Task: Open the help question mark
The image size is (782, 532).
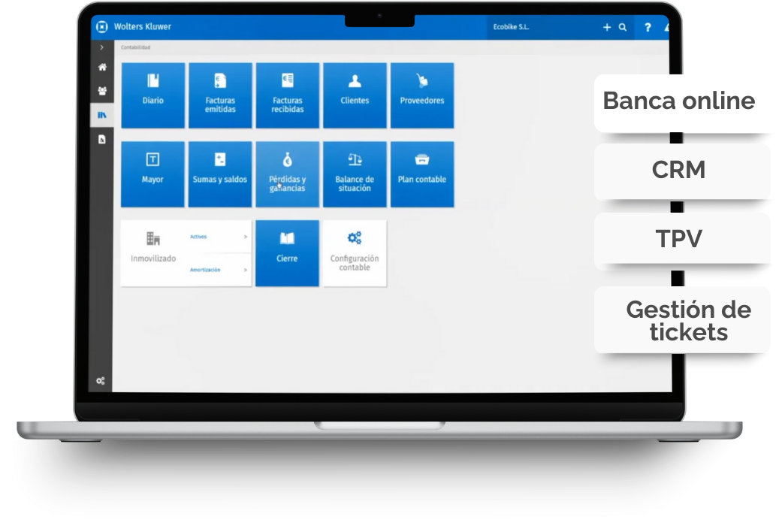Action: click(x=648, y=27)
